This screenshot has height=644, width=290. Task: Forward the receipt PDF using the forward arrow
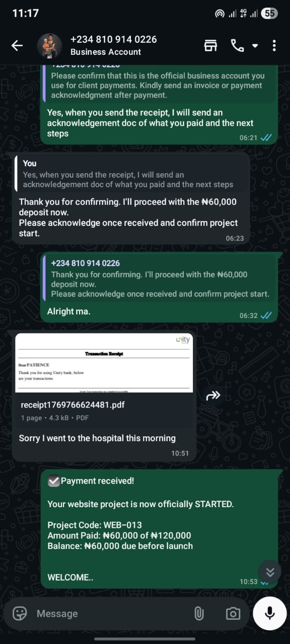(213, 396)
